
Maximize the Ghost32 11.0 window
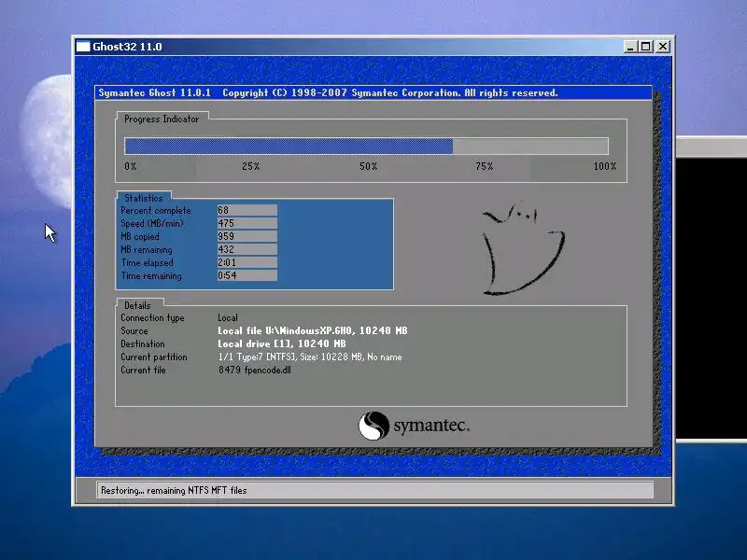(x=646, y=46)
